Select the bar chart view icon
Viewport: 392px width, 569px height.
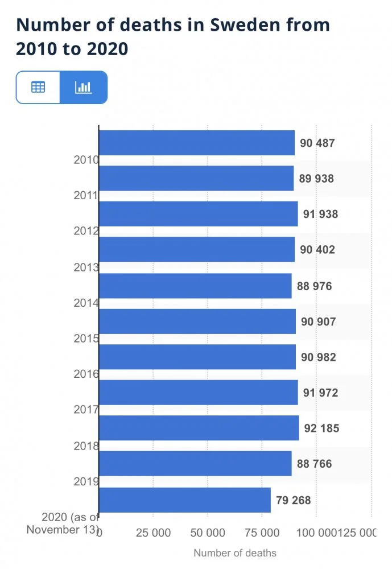[83, 87]
